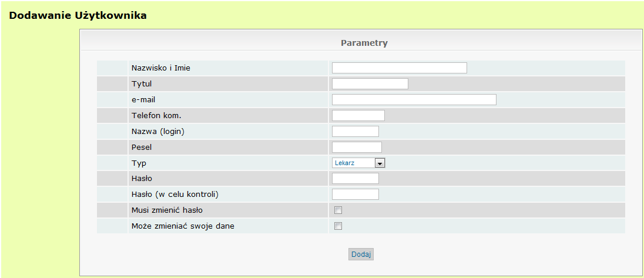The height and width of the screenshot is (278, 644).
Task: Click the Parametry section header
Action: [x=364, y=43]
